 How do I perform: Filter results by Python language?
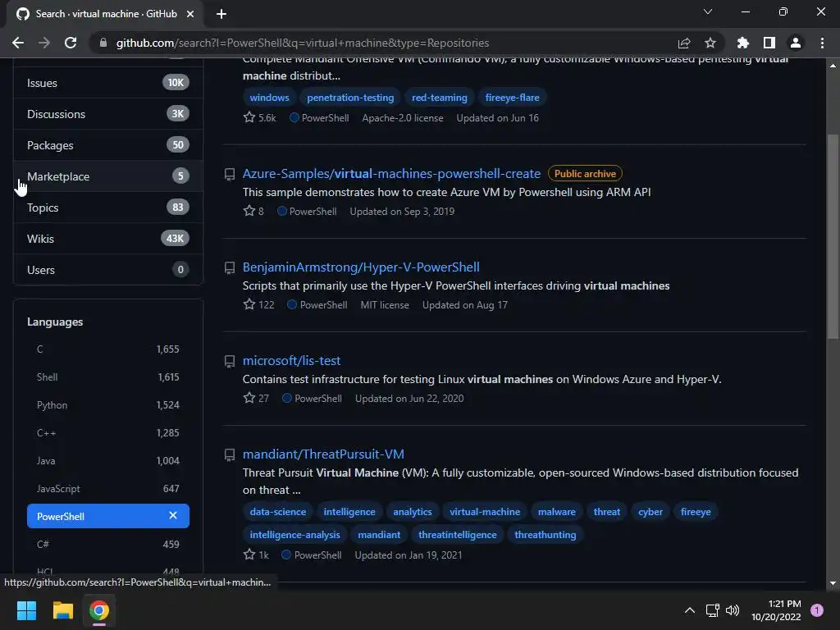tap(108, 405)
